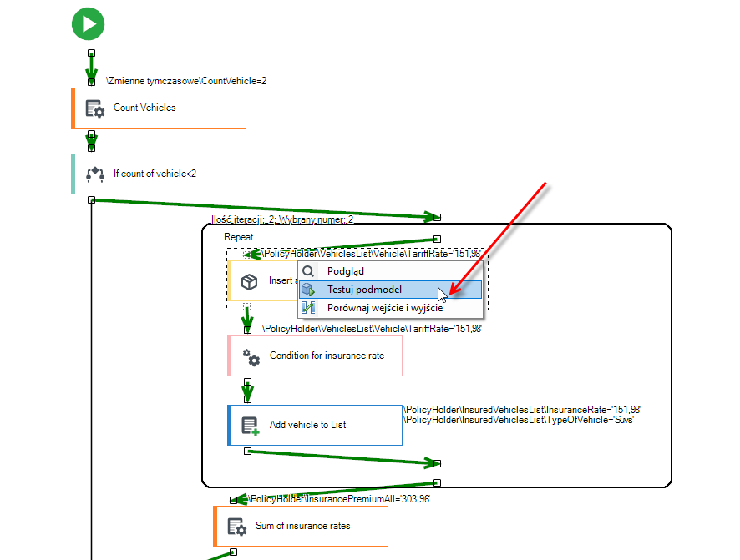This screenshot has width=740, height=560.
Task: Click the compare icon next to Porównaj wejście i wyjście
Action: click(308, 308)
